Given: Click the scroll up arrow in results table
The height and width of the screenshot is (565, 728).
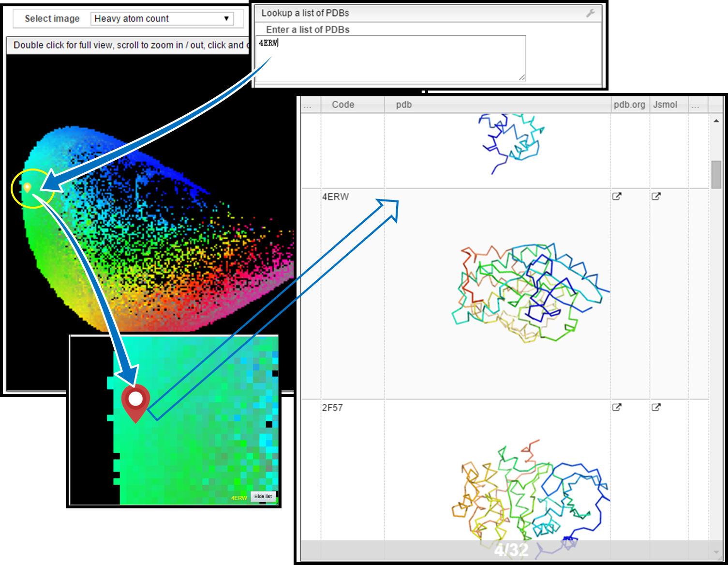Looking at the screenshot, I should pos(716,121).
